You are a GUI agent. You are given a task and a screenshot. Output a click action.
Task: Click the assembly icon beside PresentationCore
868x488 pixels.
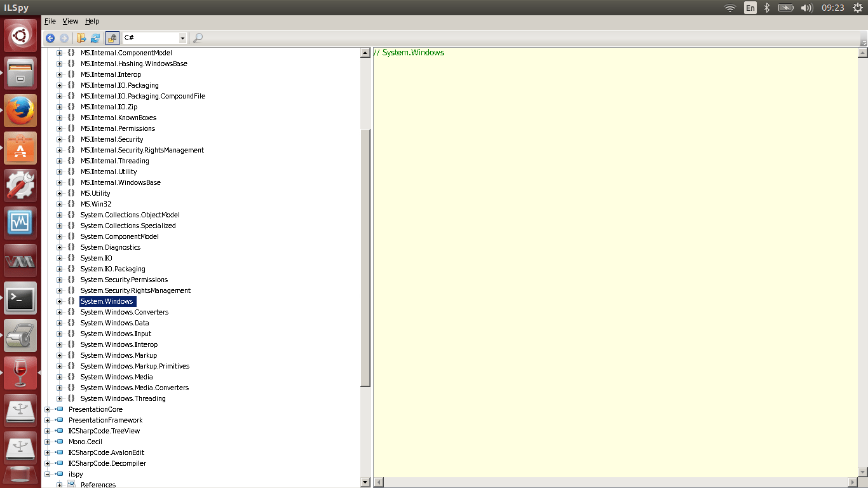click(x=59, y=409)
